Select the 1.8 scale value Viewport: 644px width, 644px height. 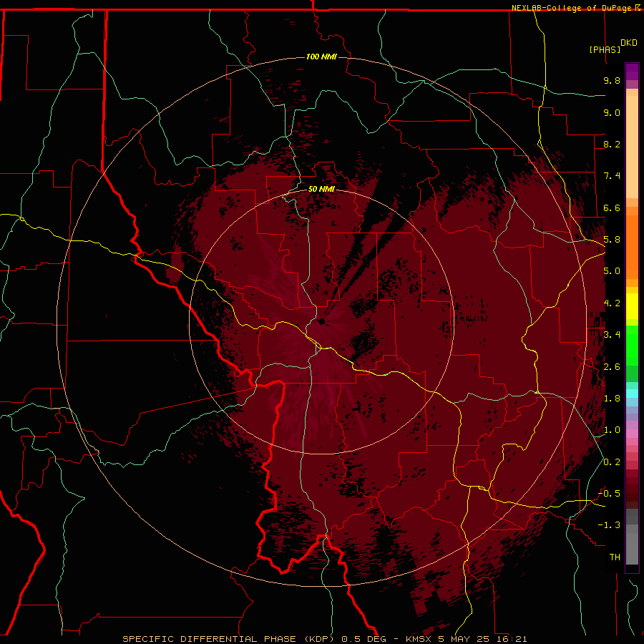pyautogui.click(x=612, y=399)
